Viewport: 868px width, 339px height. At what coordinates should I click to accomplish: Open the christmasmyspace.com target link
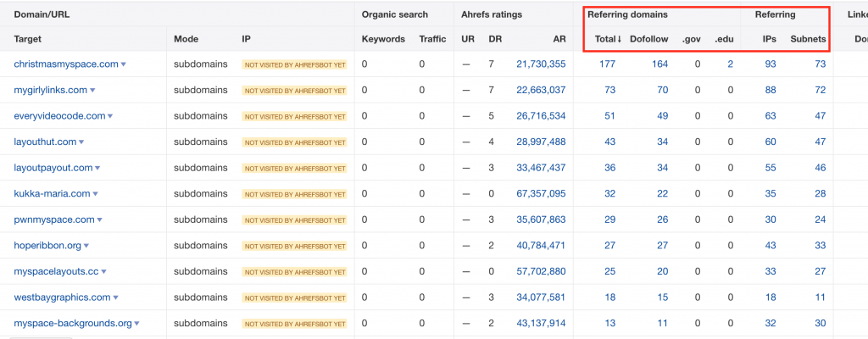click(66, 64)
